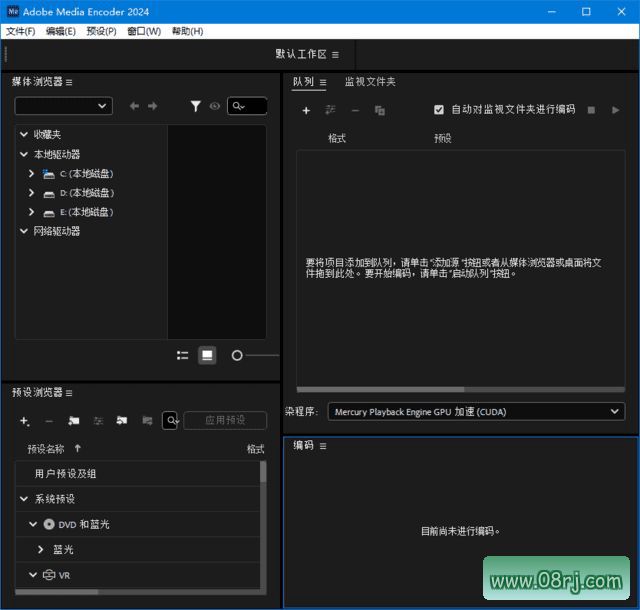This screenshot has width=640, height=610.
Task: Click the 预设 column header in queue
Action: coord(443,138)
